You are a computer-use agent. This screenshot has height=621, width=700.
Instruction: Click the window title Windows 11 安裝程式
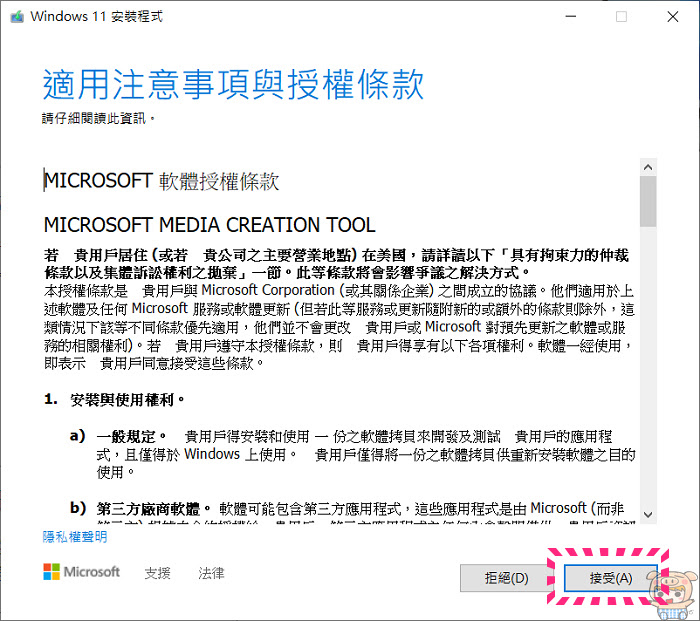96,17
